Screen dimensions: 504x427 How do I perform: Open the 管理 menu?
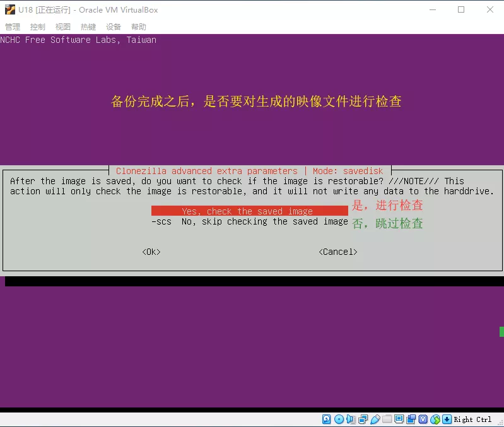[13, 26]
